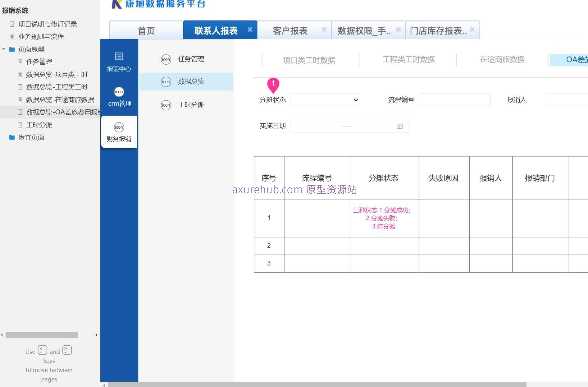Image resolution: width=588 pixels, height=387 pixels.
Task: Switch to the 门店库存报表.. tab
Action: tap(443, 30)
